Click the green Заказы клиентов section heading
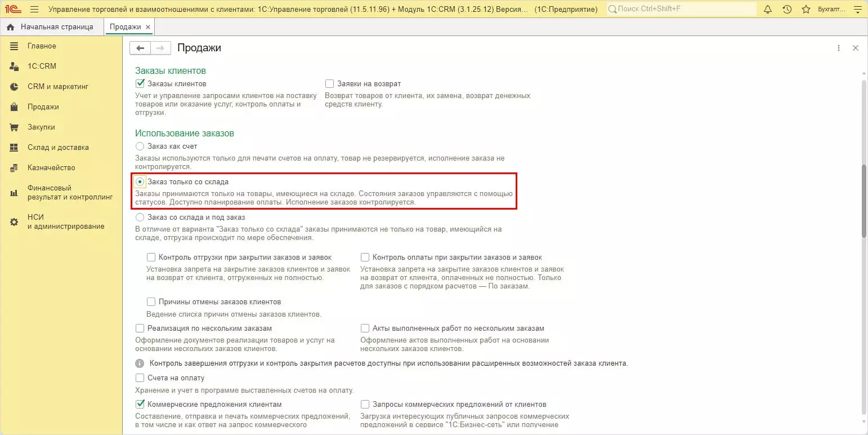Screen dimensions: 868x435 coord(171,71)
